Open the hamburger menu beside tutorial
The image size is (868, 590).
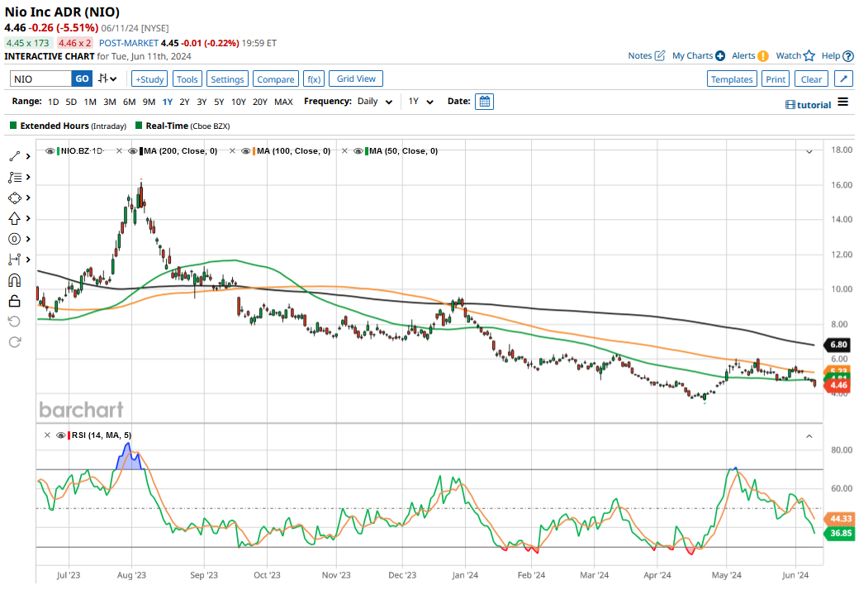(x=842, y=102)
